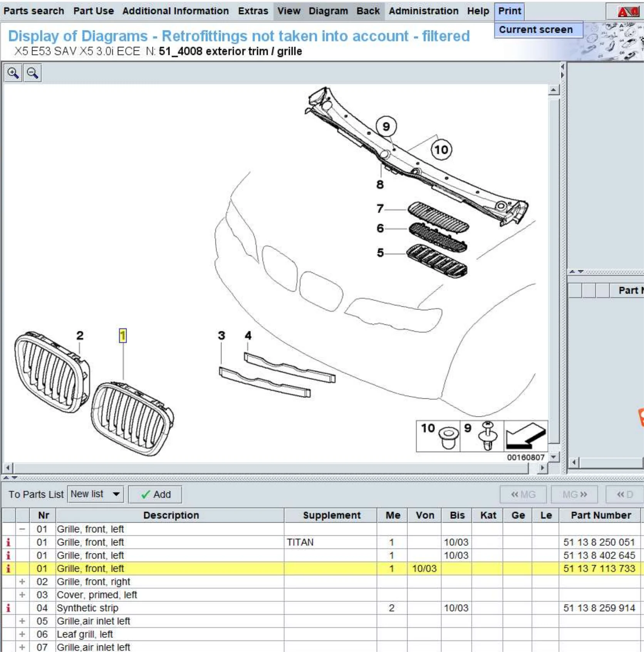Select highlighted callout number 1 in diagram
Viewport: 644px width, 652px height.
point(122,336)
